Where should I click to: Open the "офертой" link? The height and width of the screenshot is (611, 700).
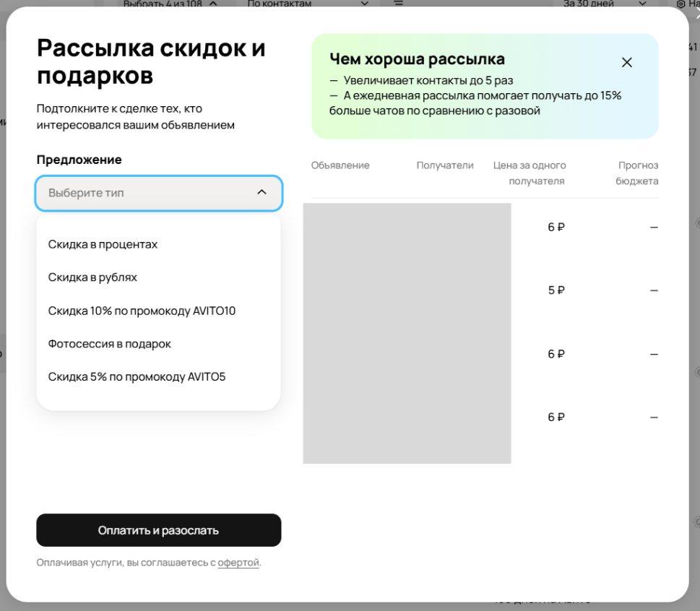[x=238, y=563]
